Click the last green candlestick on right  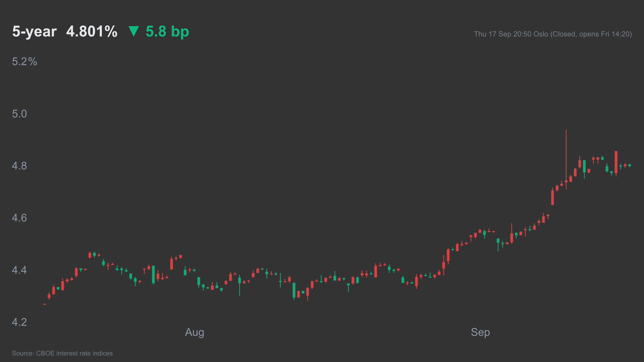[x=630, y=165]
